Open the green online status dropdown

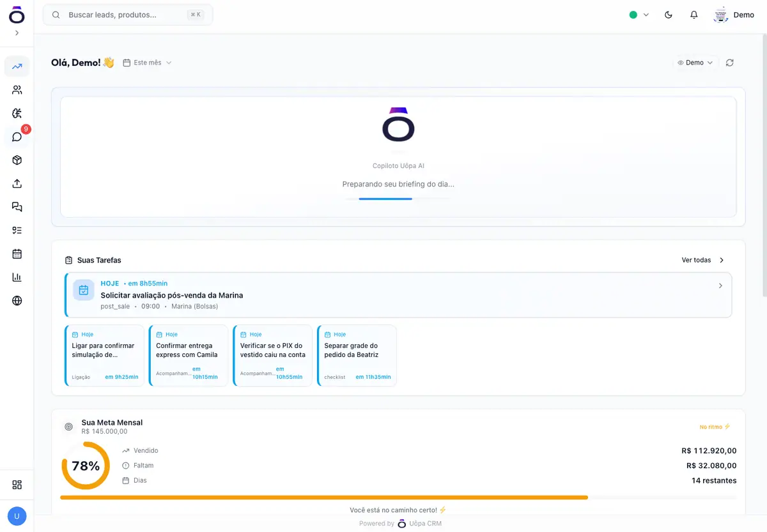tap(639, 15)
